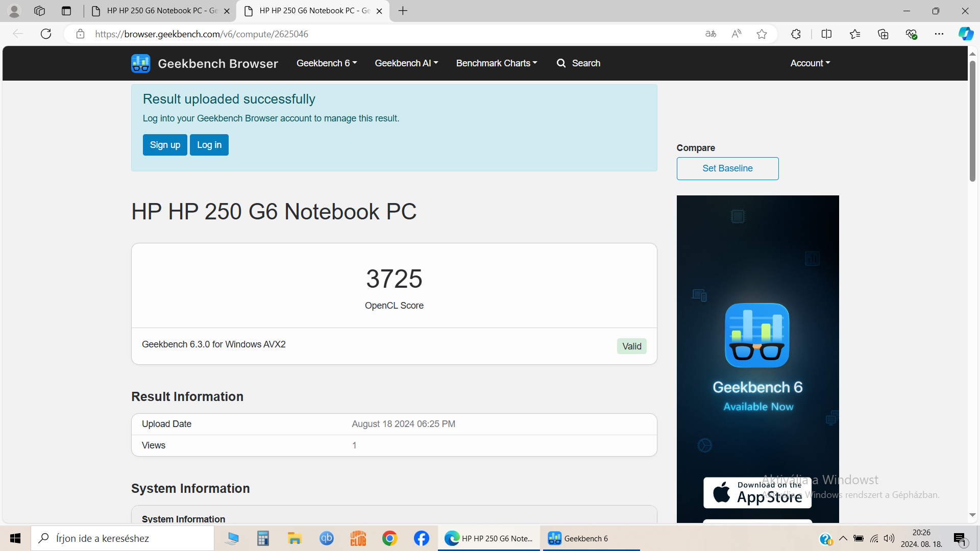Viewport: 980px width, 551px height.
Task: Click the search magnifier icon in navbar
Action: tap(561, 63)
